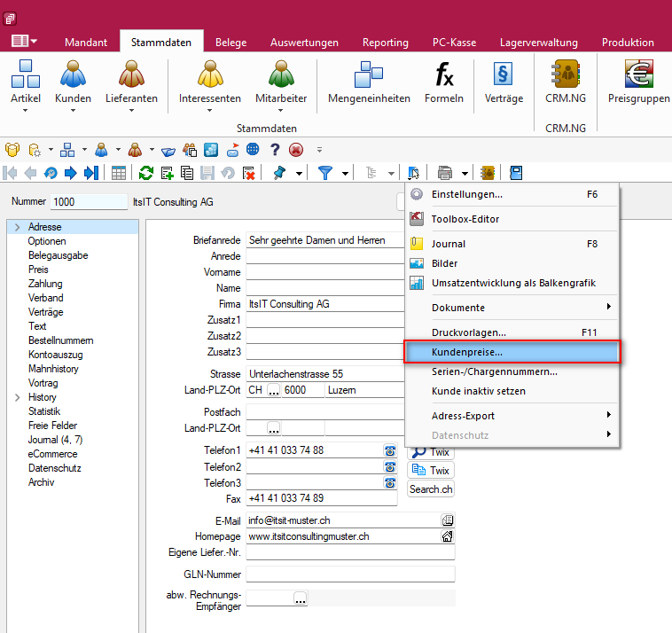This screenshot has height=633, width=672.
Task: Select Belegausgabe in the left tree
Action: [59, 255]
